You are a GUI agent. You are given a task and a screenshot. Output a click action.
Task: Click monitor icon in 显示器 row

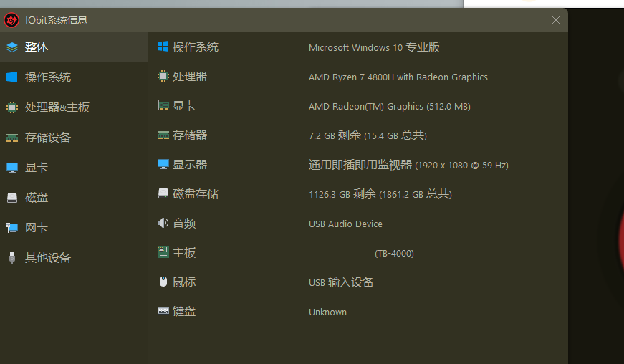(163, 164)
